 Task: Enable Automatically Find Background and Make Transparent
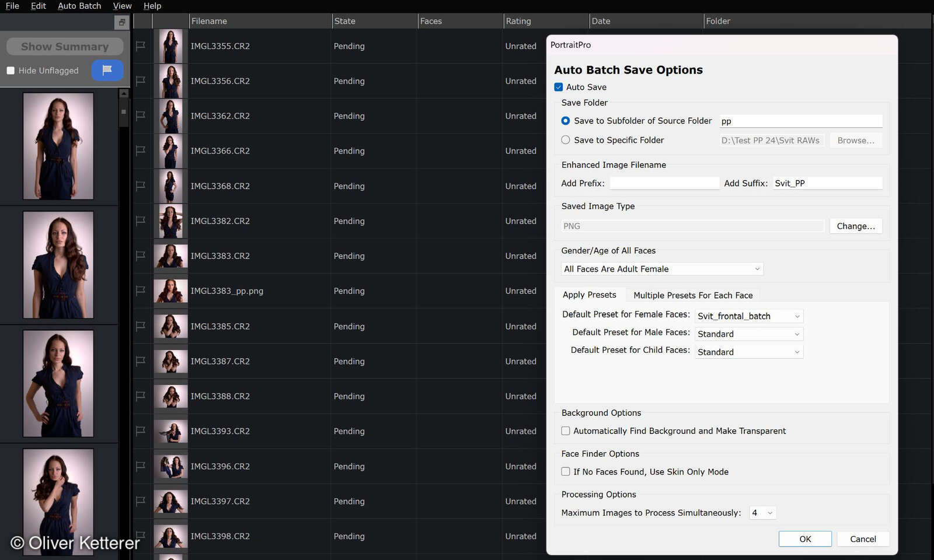tap(566, 431)
